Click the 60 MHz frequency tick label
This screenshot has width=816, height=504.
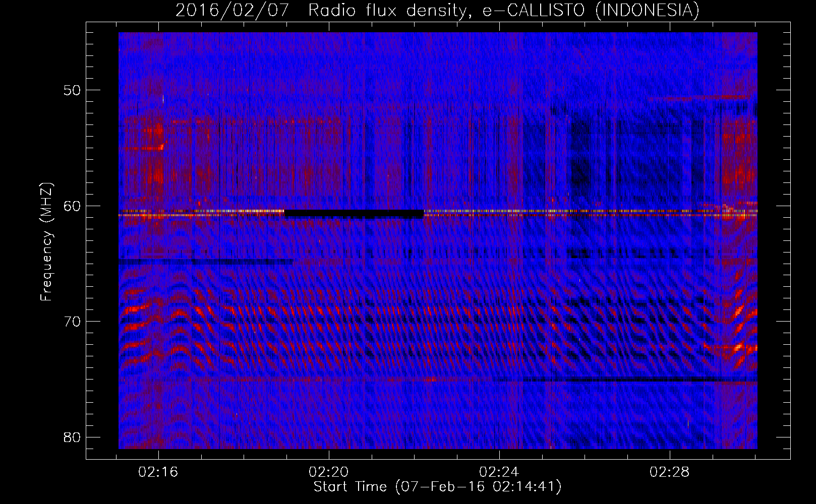(72, 206)
